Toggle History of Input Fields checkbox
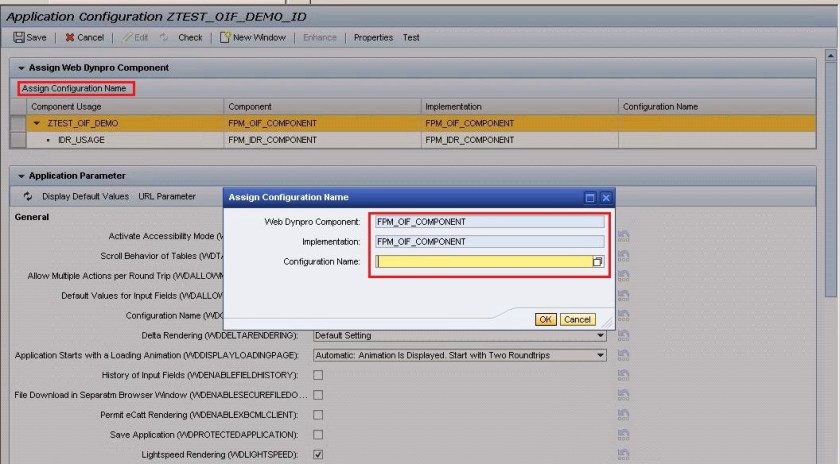 [x=318, y=375]
